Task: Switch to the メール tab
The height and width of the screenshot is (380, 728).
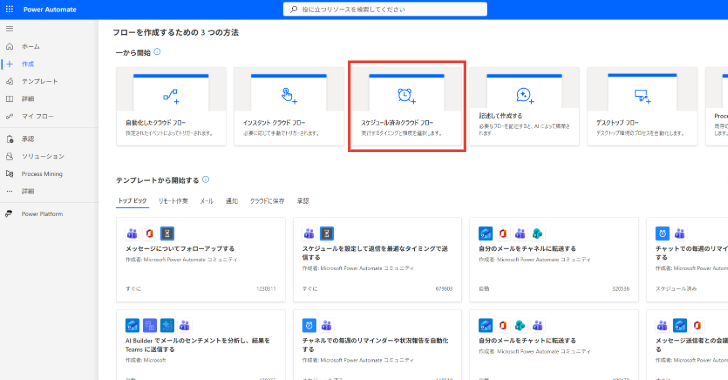Action: [x=207, y=201]
